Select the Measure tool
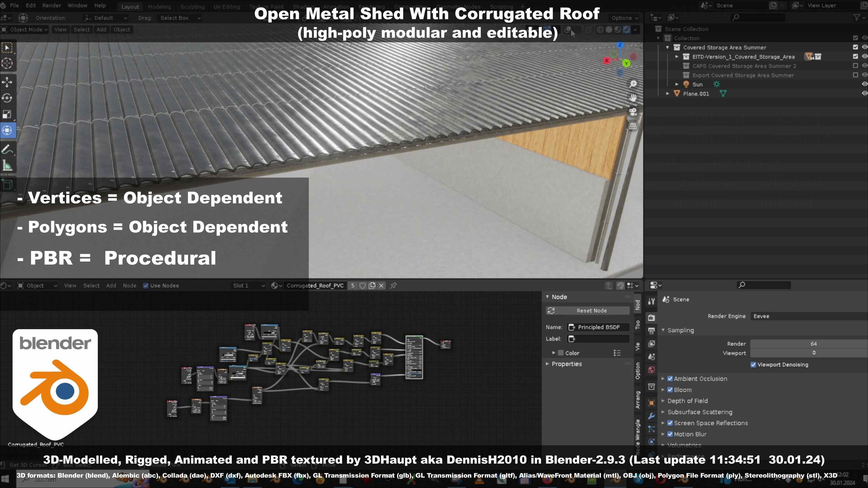 7,166
